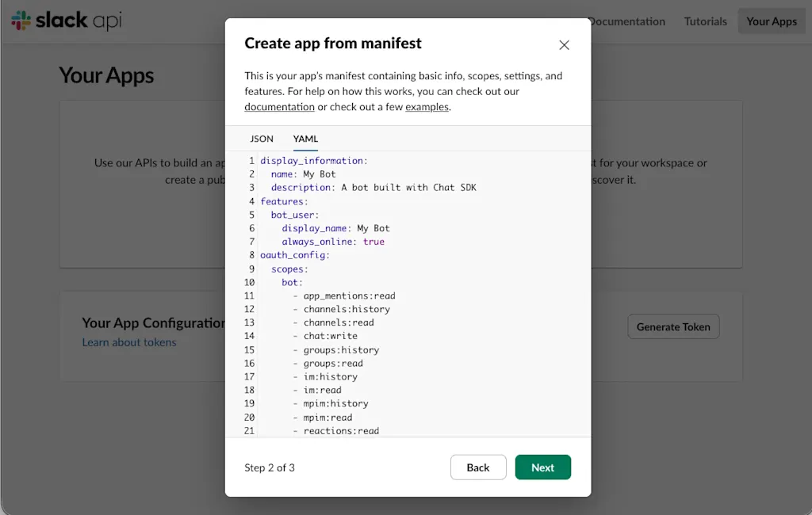The image size is (812, 515).
Task: Select the YAML tab
Action: pyautogui.click(x=305, y=139)
